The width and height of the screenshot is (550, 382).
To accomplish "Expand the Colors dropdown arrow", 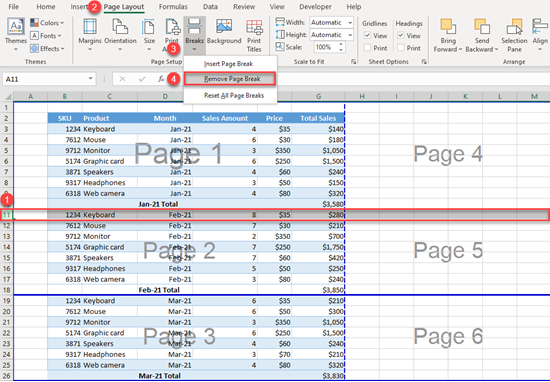I will [x=62, y=23].
